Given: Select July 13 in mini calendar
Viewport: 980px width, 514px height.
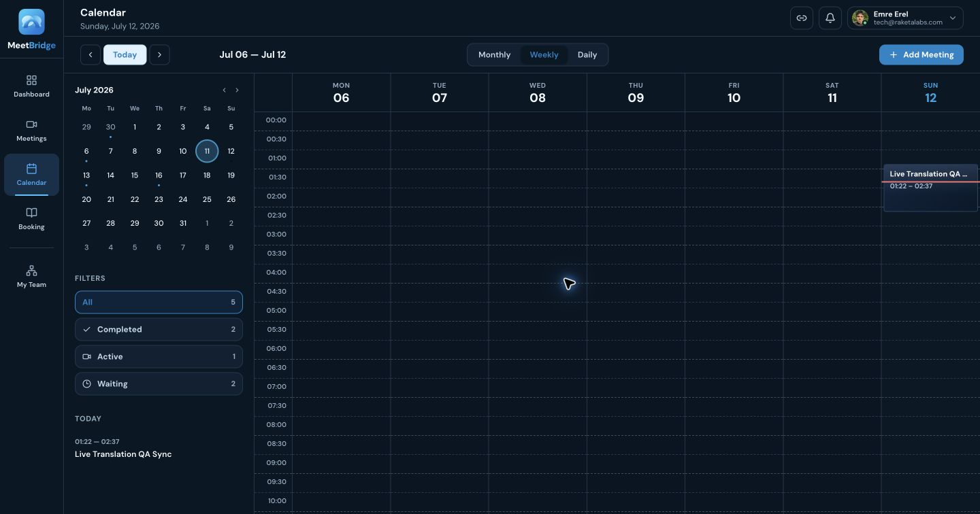Looking at the screenshot, I should [86, 175].
